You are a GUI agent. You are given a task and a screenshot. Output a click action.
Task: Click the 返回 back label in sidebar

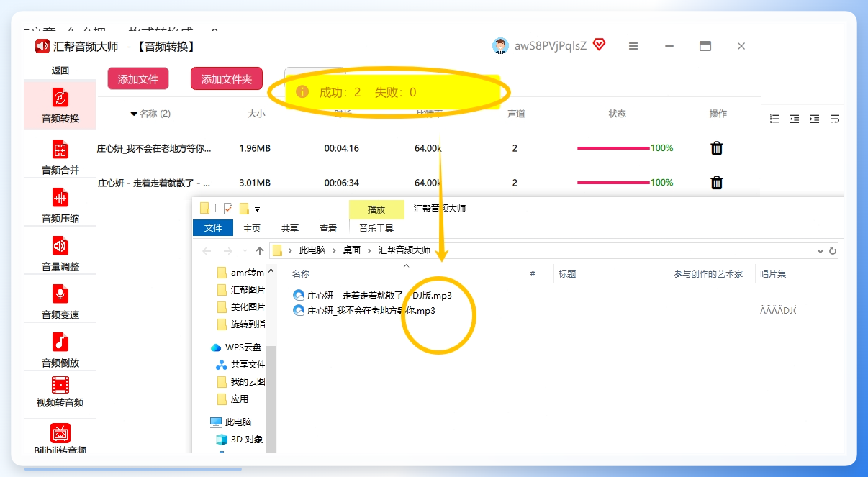click(60, 71)
